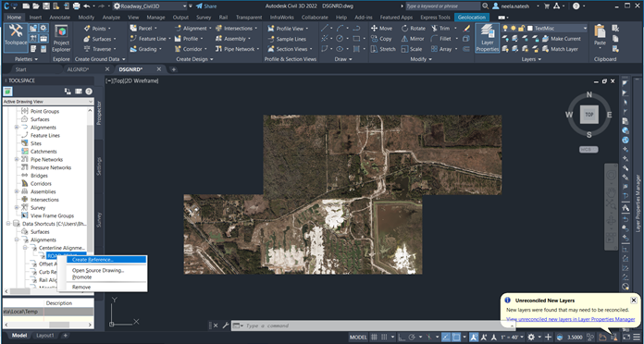Select TextMisc layer color swatch
The width and height of the screenshot is (644, 344).
point(529,29)
